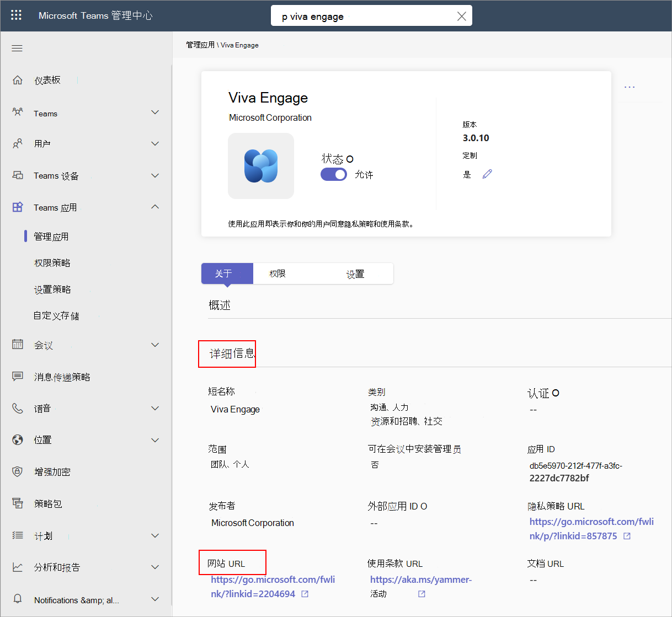
Task: Expand the 语音 section chevron
Action: click(x=155, y=408)
